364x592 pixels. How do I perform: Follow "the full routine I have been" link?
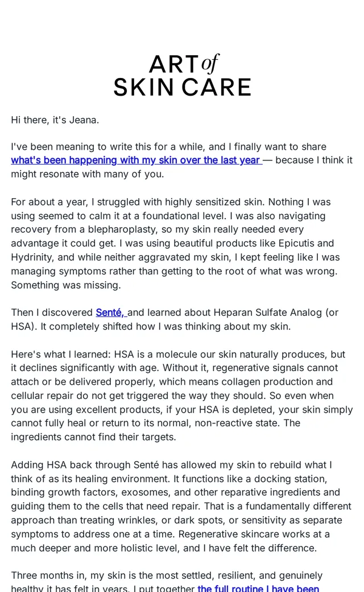tap(258, 587)
